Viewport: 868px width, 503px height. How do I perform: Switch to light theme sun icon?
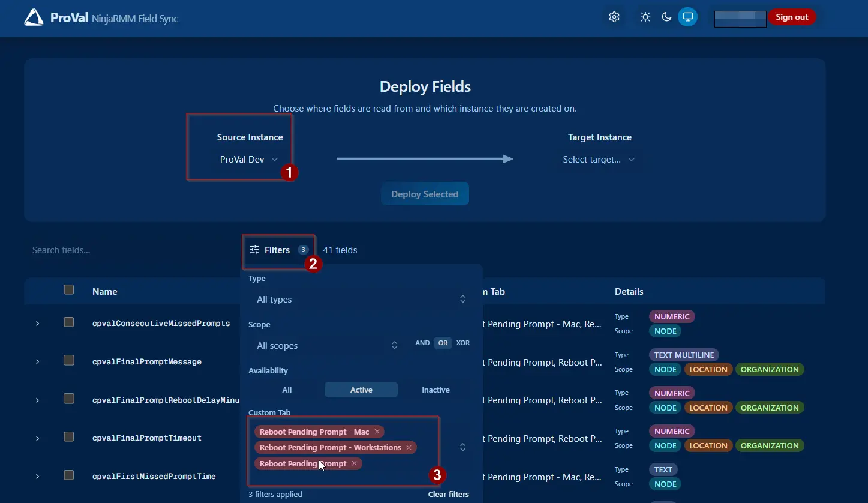tap(645, 17)
